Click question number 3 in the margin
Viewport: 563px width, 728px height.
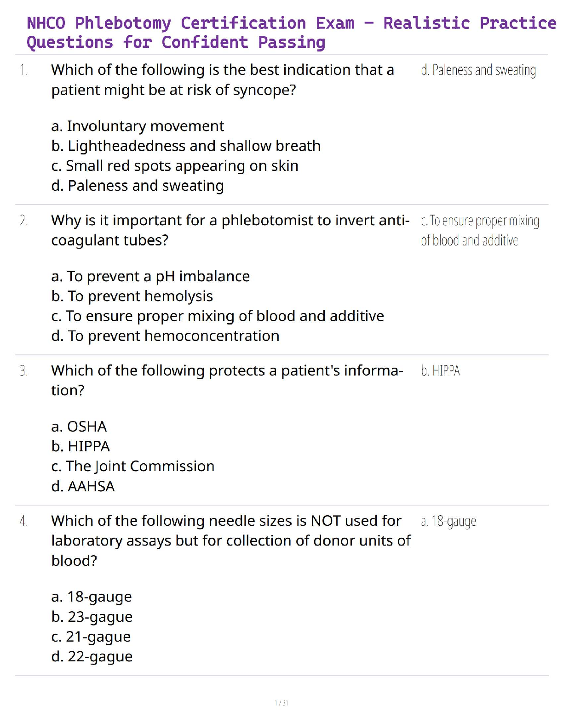click(23, 371)
